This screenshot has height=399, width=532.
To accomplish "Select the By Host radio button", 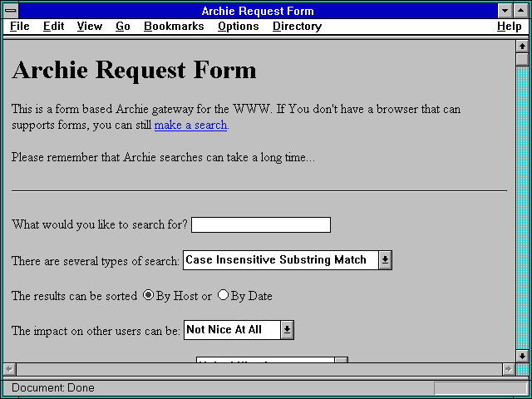I will tap(148, 295).
